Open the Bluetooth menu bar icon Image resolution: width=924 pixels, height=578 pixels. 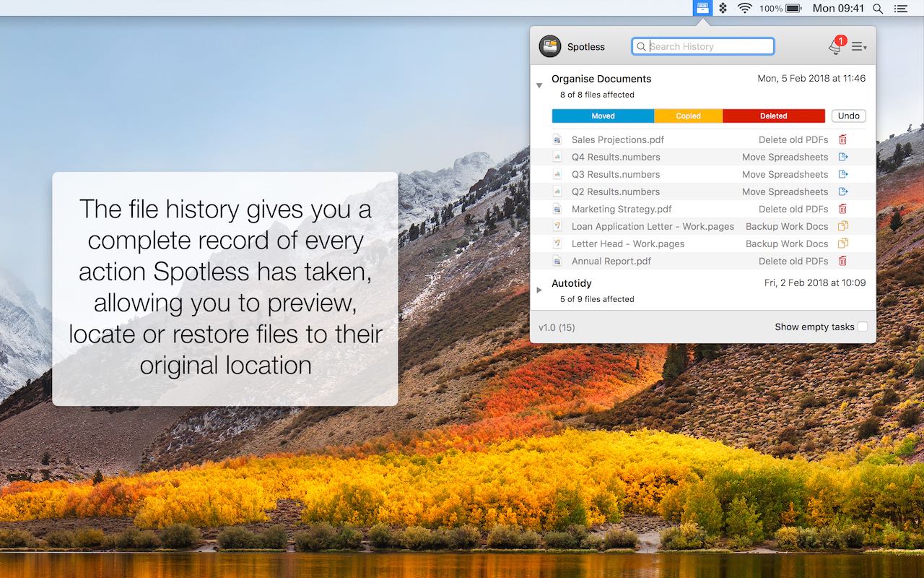(722, 8)
